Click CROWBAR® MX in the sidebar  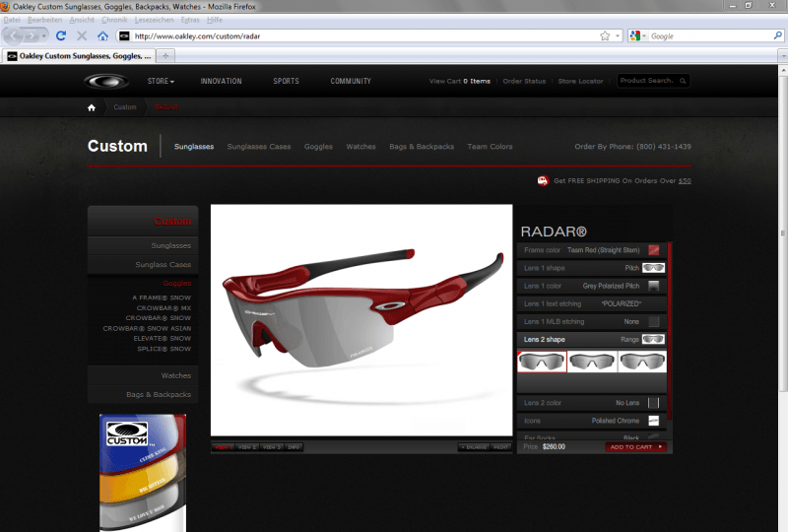(x=164, y=307)
